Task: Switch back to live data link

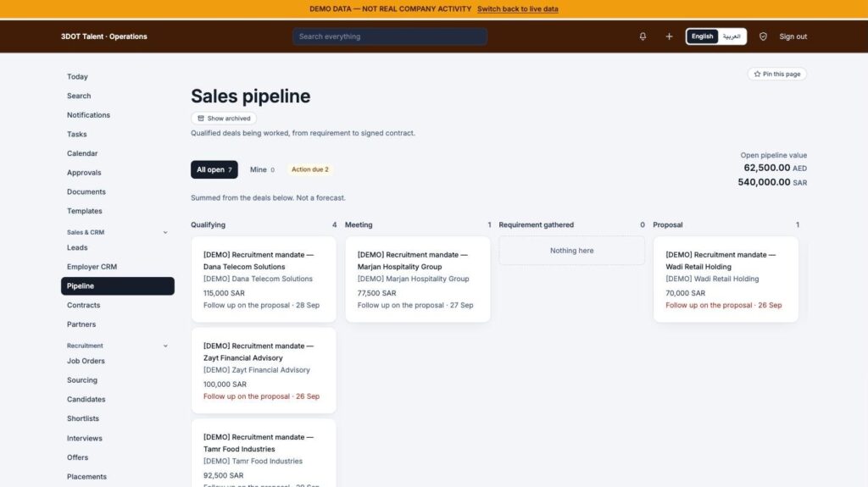Action: click(518, 8)
